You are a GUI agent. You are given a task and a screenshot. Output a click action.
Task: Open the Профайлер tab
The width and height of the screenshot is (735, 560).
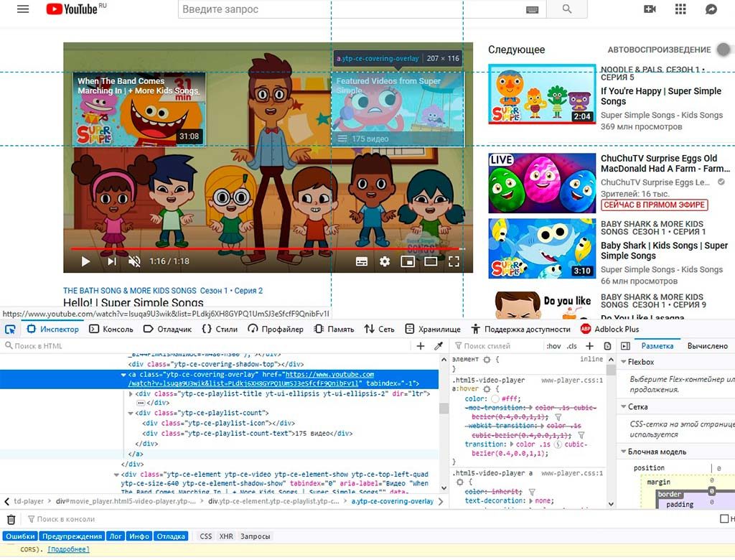[x=276, y=330]
